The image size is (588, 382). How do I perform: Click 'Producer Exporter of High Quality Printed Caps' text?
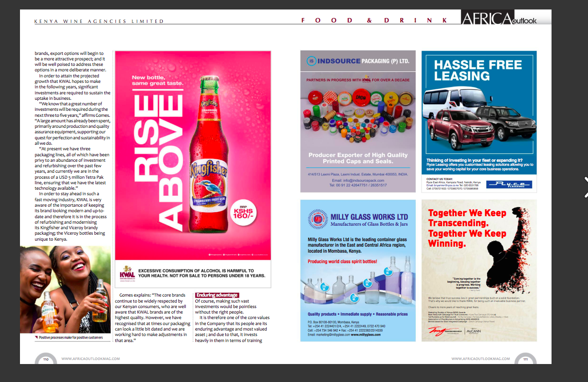tap(358, 158)
